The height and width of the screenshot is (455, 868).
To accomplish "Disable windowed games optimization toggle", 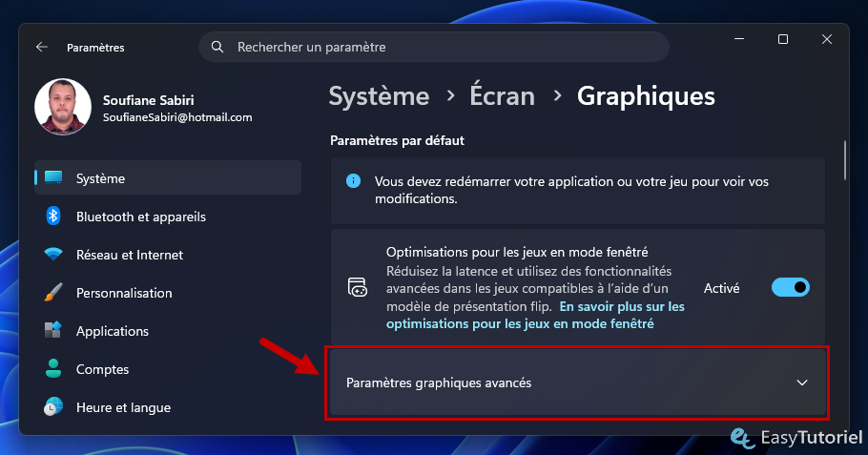I will 791,287.
